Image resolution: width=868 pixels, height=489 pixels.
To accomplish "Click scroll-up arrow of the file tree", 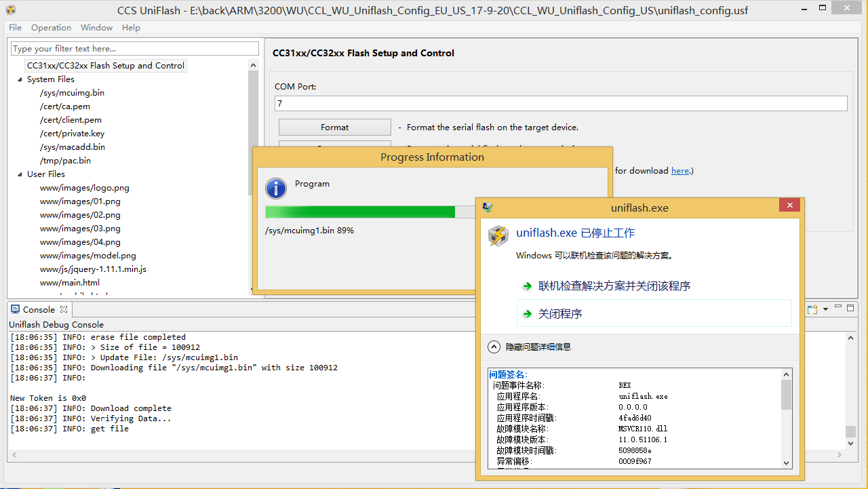I will 254,65.
